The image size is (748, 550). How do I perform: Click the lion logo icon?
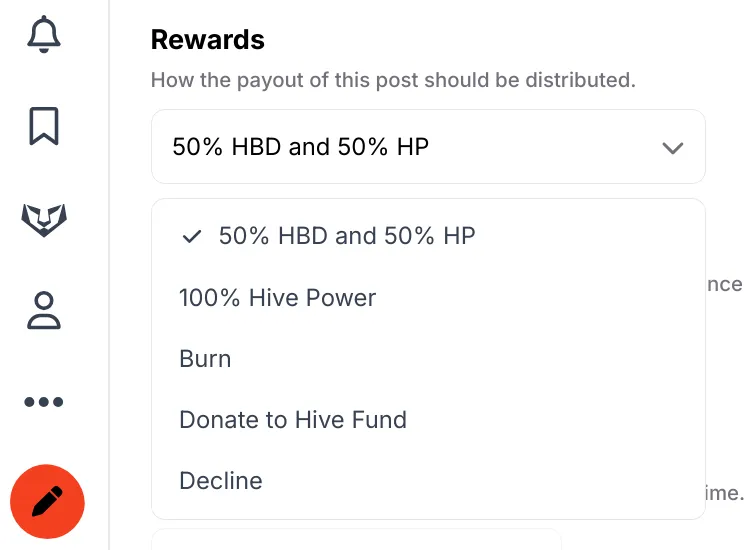44,220
